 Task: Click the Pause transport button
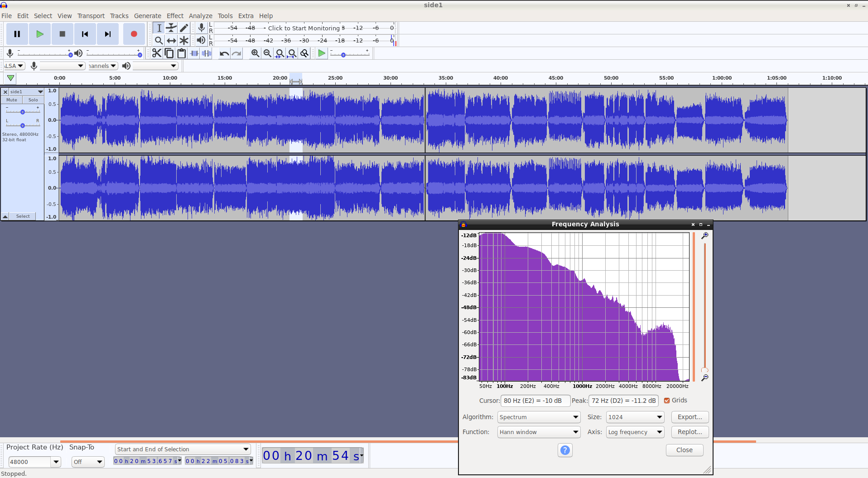pyautogui.click(x=17, y=34)
